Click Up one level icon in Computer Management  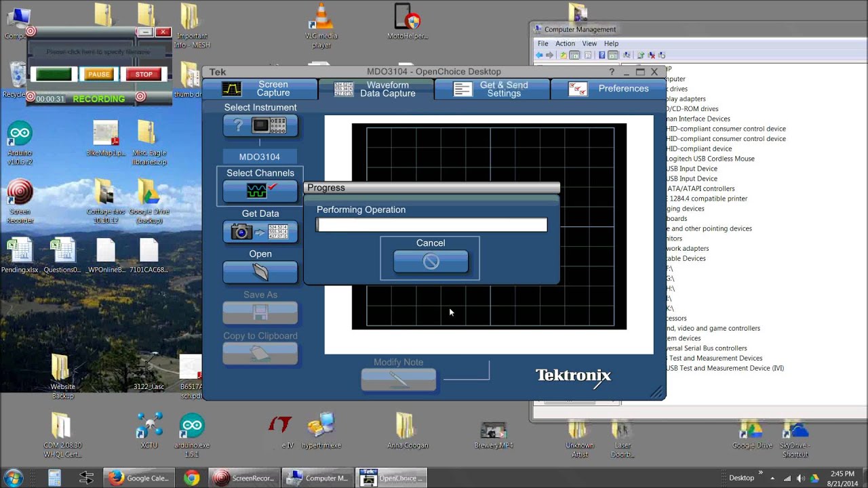pos(564,56)
